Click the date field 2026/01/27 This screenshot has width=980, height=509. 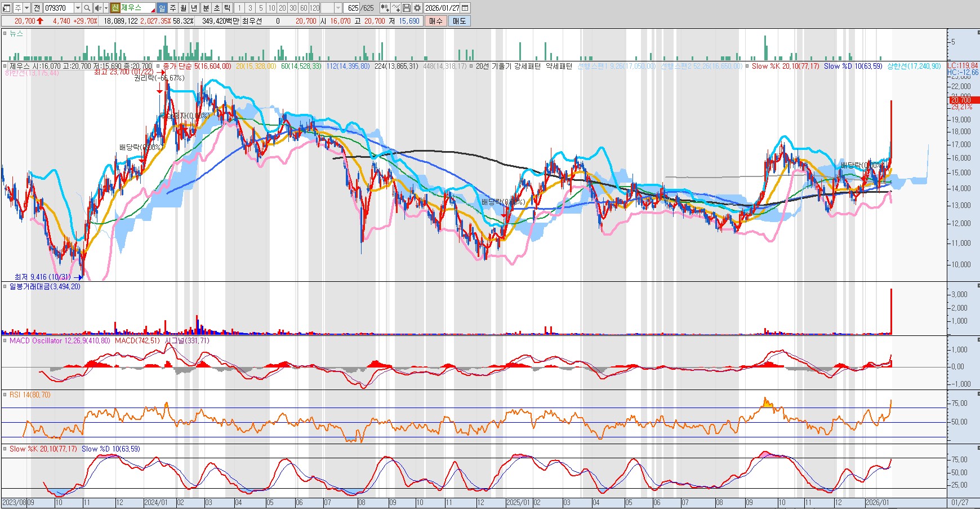(442, 8)
